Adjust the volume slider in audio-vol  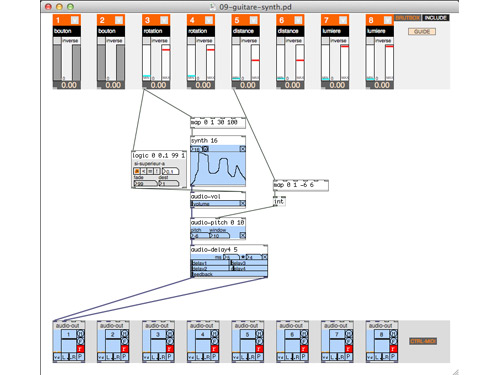(215, 203)
